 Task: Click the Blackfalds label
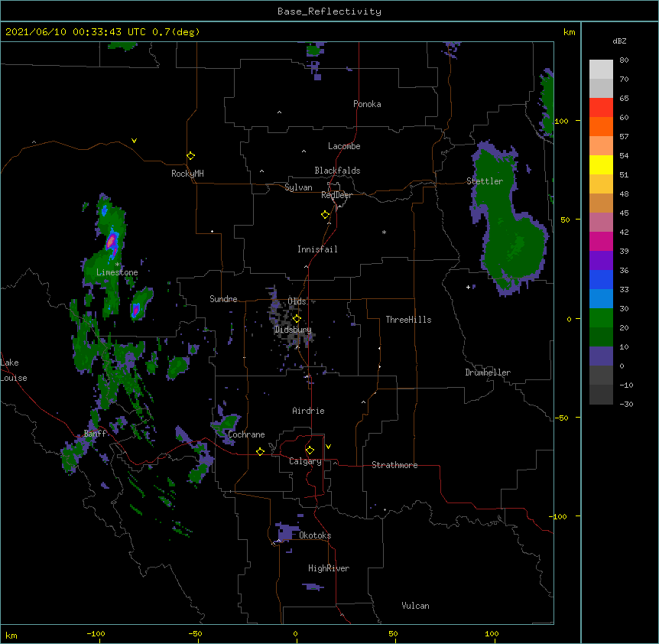(337, 171)
